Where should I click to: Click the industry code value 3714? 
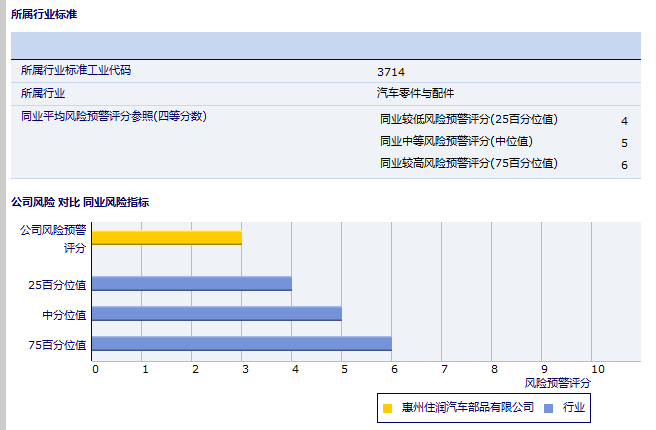click(391, 72)
